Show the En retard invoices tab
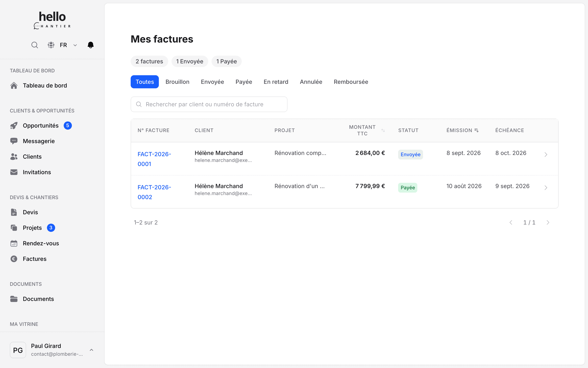The width and height of the screenshot is (588, 368). pos(276,82)
